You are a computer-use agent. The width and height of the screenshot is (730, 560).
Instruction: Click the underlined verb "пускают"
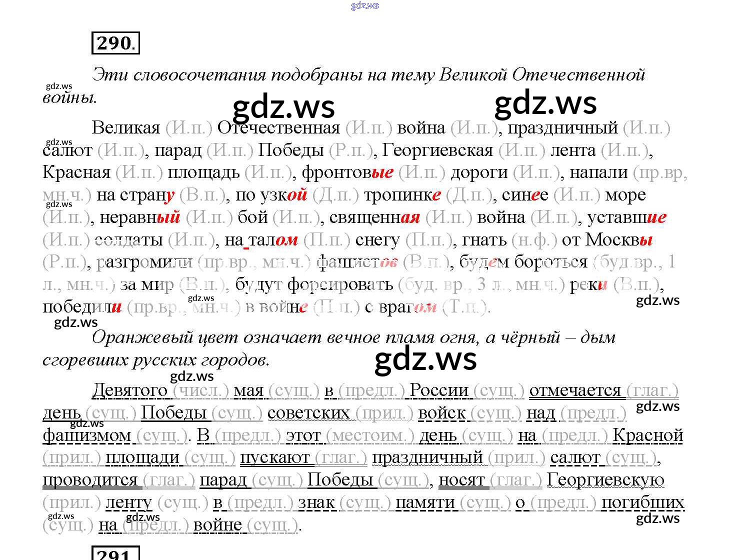click(x=275, y=457)
